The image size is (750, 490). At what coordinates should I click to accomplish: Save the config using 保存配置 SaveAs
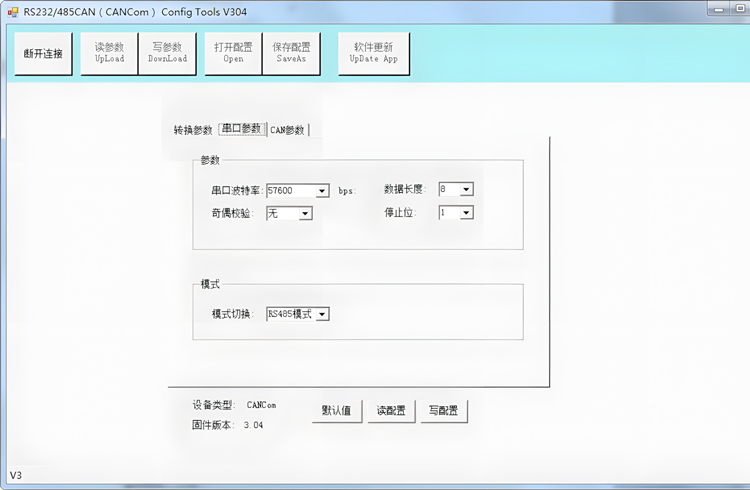(x=291, y=53)
